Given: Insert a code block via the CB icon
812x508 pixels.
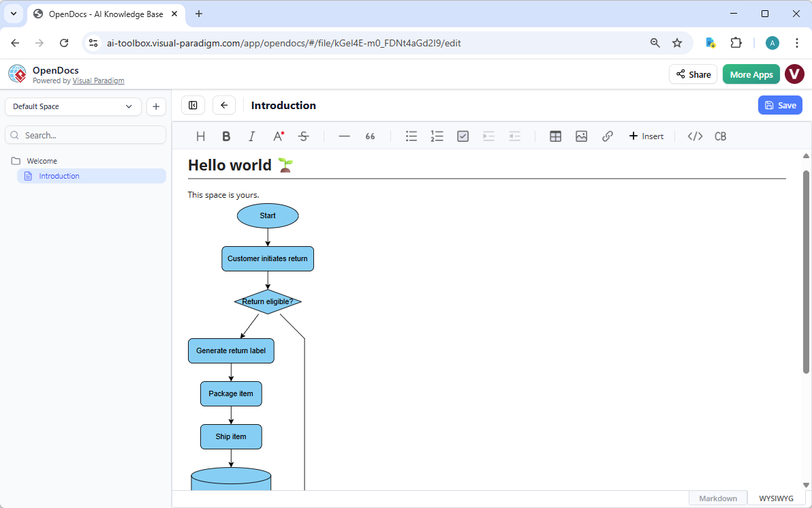Looking at the screenshot, I should tap(720, 136).
